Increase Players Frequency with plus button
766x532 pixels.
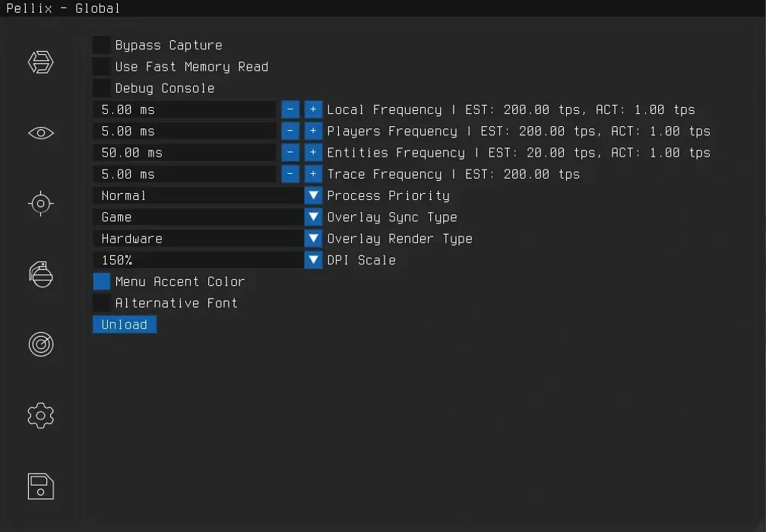[313, 131]
